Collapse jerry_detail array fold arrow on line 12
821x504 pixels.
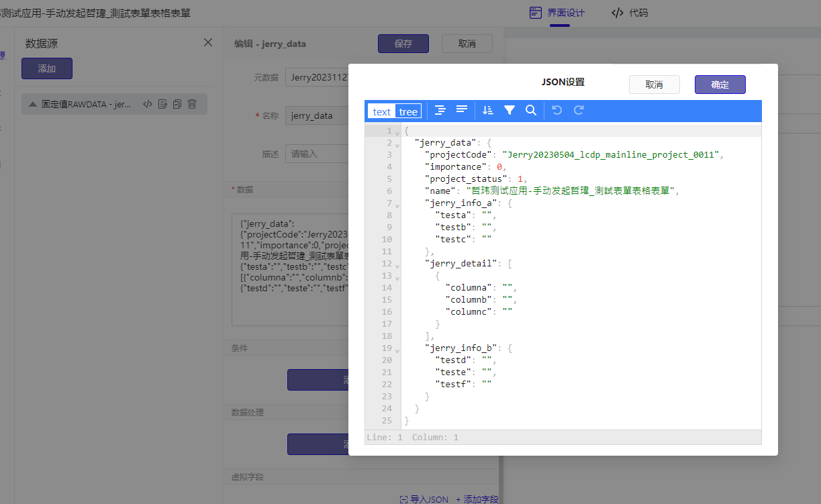click(x=397, y=266)
